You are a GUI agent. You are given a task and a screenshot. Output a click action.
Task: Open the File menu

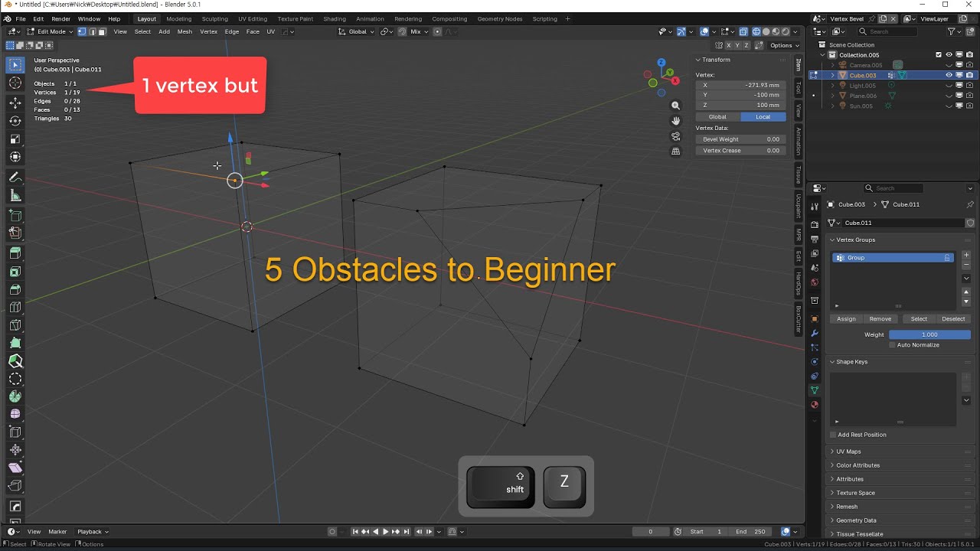coord(21,18)
